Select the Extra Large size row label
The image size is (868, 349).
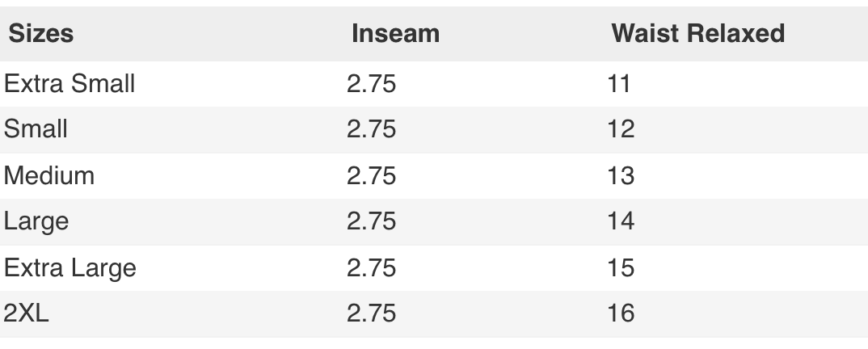click(70, 267)
